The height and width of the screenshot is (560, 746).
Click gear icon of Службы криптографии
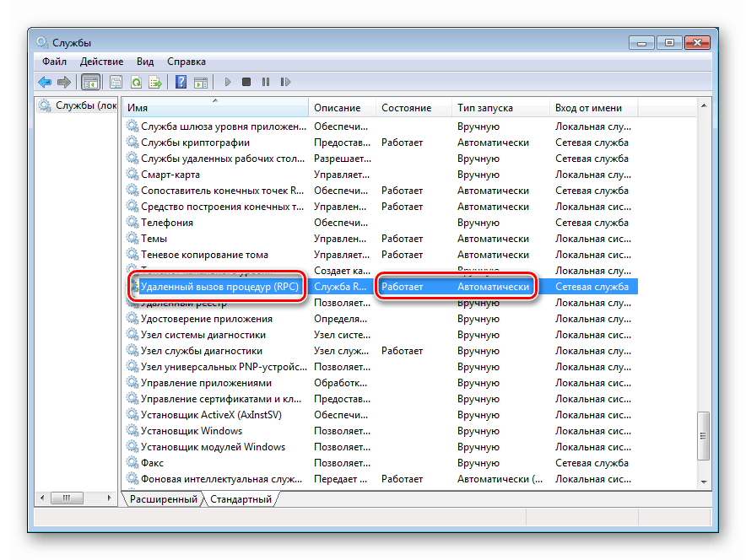click(132, 143)
